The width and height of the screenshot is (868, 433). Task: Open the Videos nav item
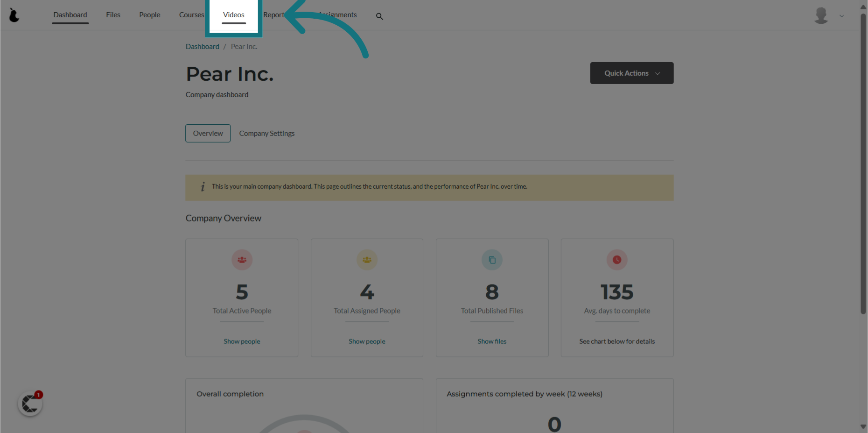[x=233, y=15]
